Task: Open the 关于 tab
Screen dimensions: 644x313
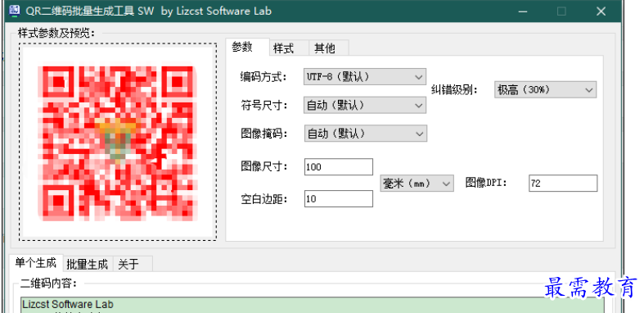Action: click(x=133, y=264)
